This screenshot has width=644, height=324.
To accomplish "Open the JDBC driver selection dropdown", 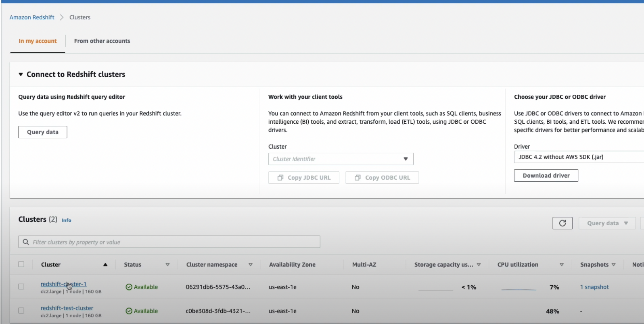I will 579,157.
